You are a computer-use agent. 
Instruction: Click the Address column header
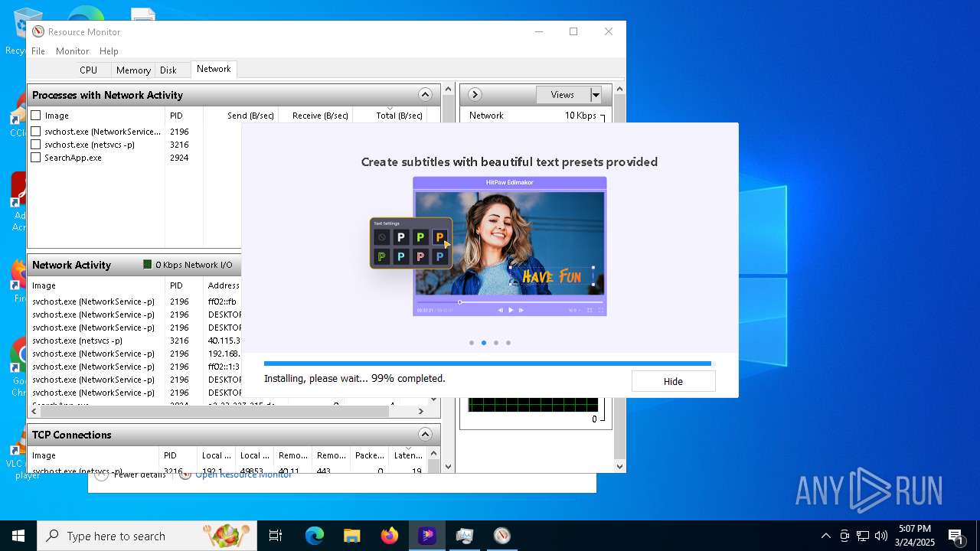click(x=223, y=285)
